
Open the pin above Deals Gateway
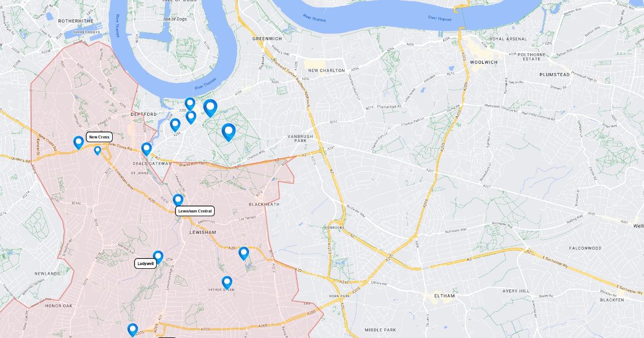(147, 149)
